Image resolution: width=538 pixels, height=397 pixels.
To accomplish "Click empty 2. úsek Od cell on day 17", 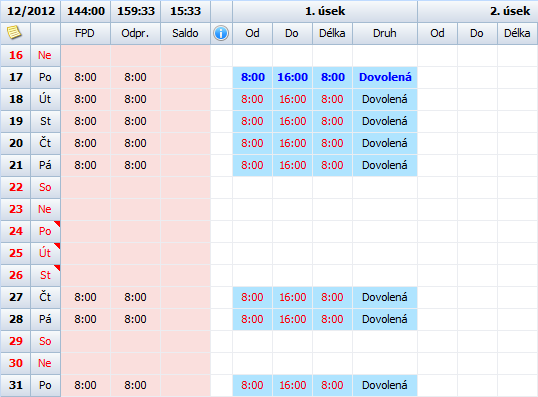I will [x=437, y=77].
